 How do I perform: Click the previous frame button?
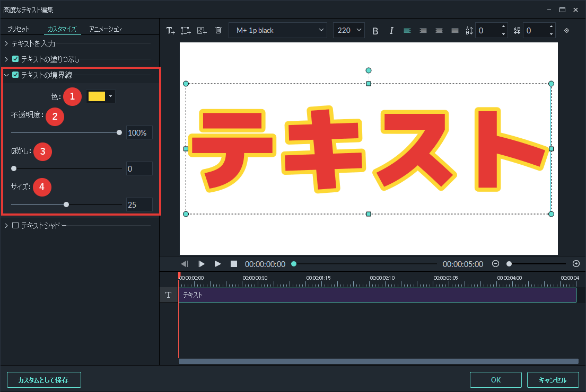(184, 264)
